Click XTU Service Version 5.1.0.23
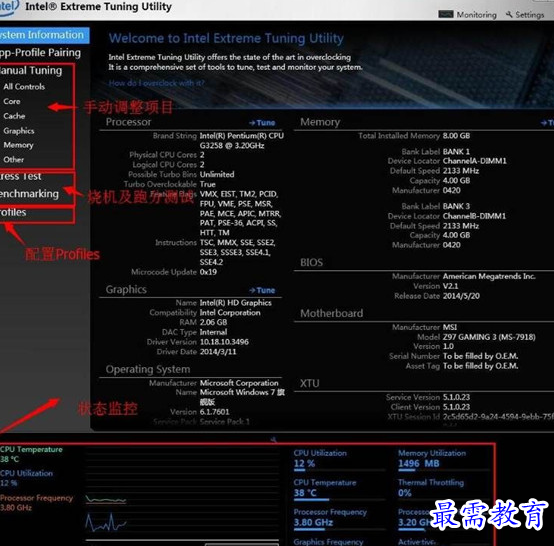This screenshot has width=554, height=546. 456,398
